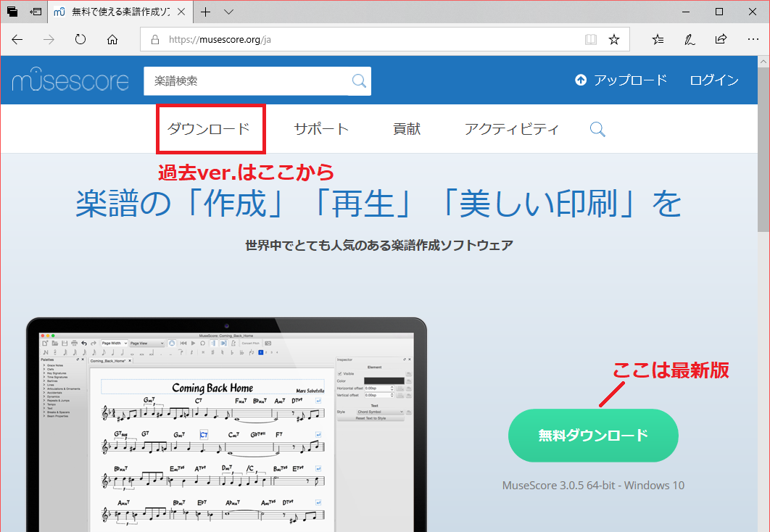Click the browser Forward arrow

[x=49, y=40]
